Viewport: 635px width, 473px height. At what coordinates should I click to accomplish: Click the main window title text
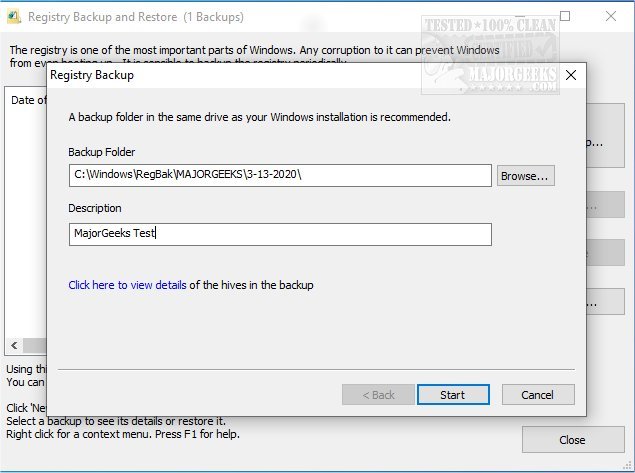pyautogui.click(x=135, y=17)
